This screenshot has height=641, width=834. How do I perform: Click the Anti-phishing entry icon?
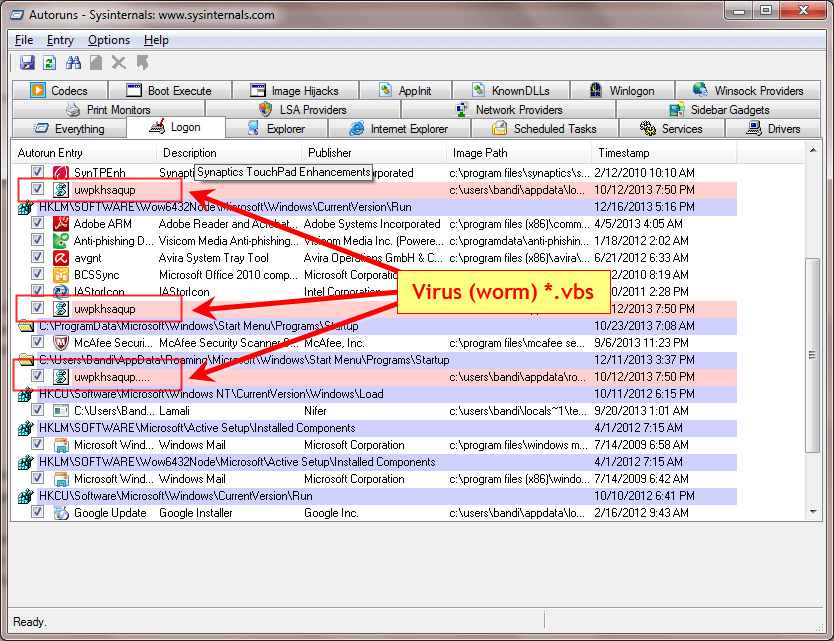point(61,240)
